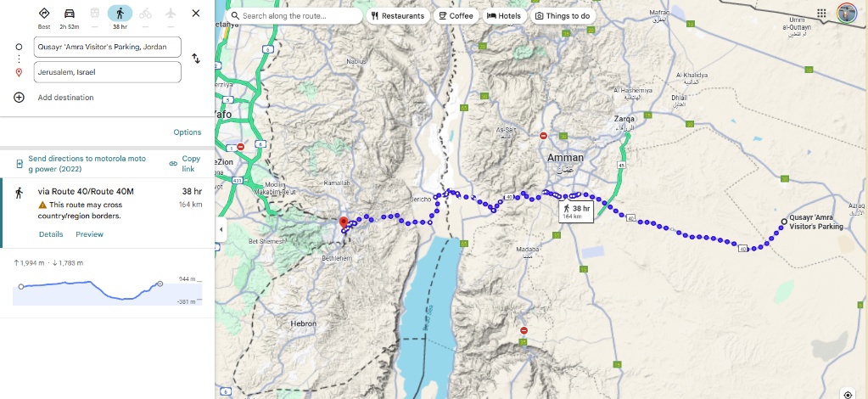Switch to driving mode car icon
This screenshot has height=399, width=868.
pyautogui.click(x=70, y=14)
